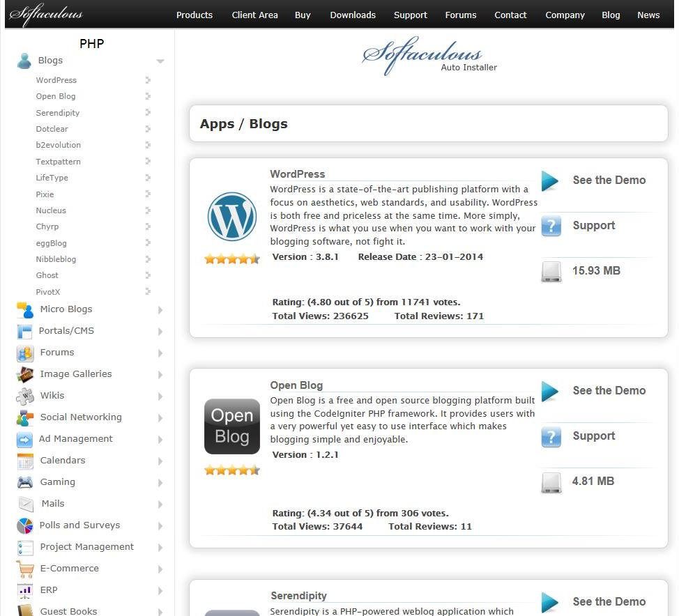
Task: Click the Portals/CMS category icon
Action: [24, 331]
